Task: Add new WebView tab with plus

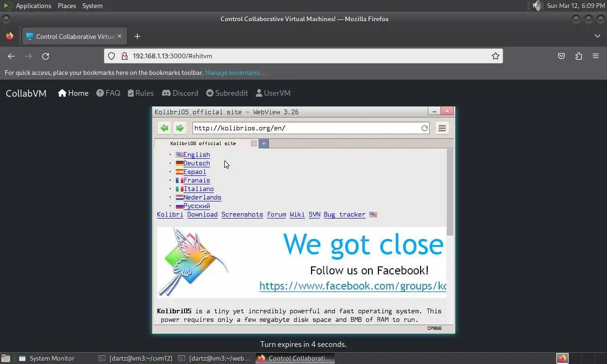Action: [264, 143]
